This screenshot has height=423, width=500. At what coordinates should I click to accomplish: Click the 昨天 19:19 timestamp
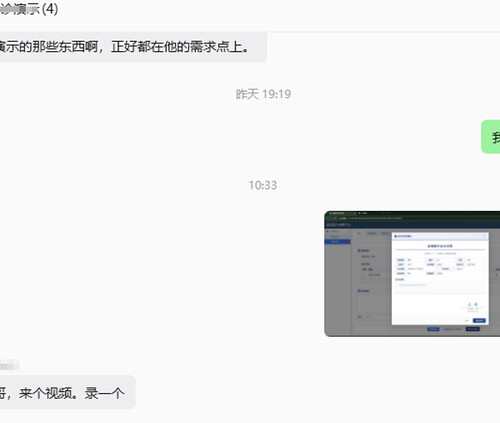click(263, 94)
